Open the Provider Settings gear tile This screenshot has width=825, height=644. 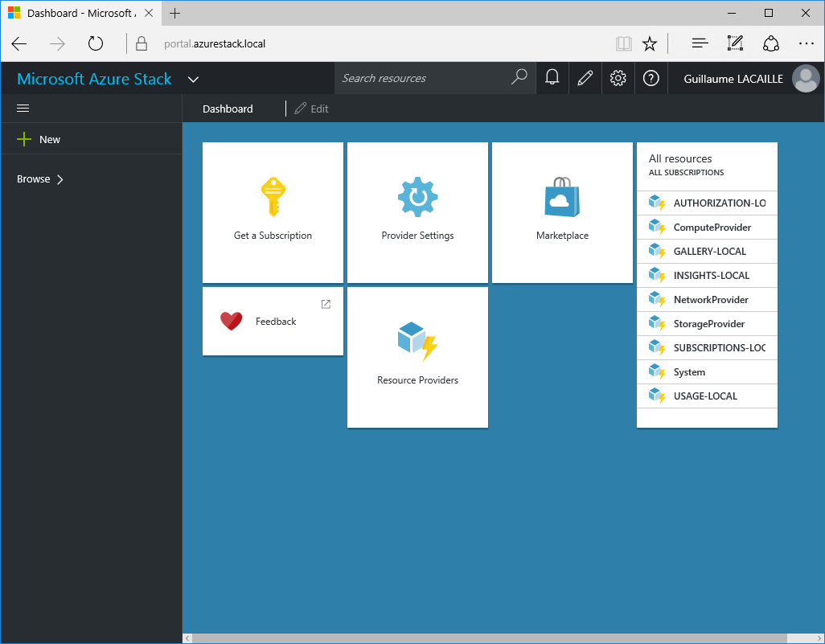(x=417, y=212)
